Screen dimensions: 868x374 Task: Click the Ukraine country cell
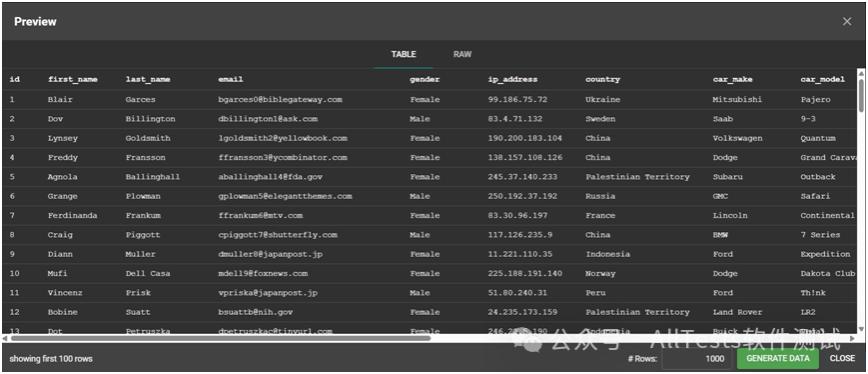[603, 100]
